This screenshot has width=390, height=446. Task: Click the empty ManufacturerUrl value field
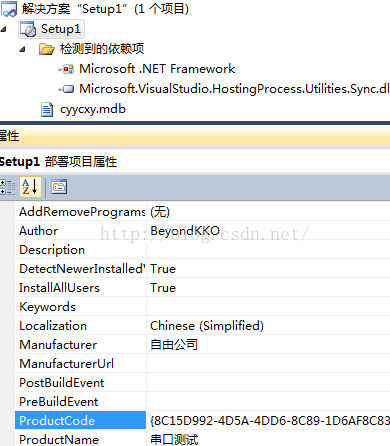point(268,364)
